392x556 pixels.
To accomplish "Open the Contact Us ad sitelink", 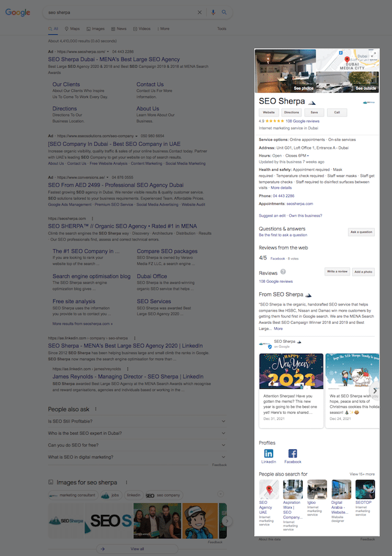I will coord(150,85).
